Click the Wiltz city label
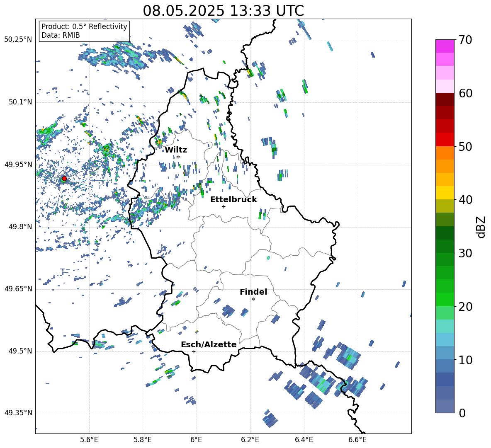Viewport: 491px width, 448px height. [x=176, y=150]
